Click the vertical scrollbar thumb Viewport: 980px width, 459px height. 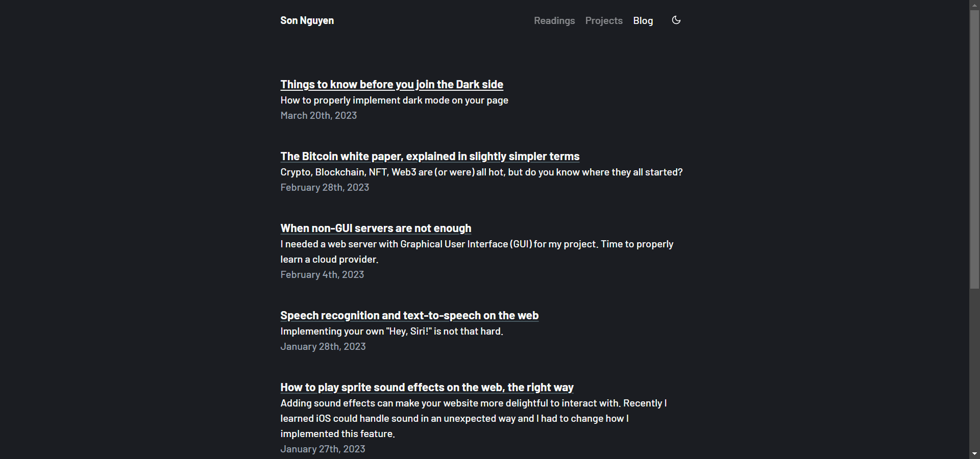pyautogui.click(x=974, y=149)
